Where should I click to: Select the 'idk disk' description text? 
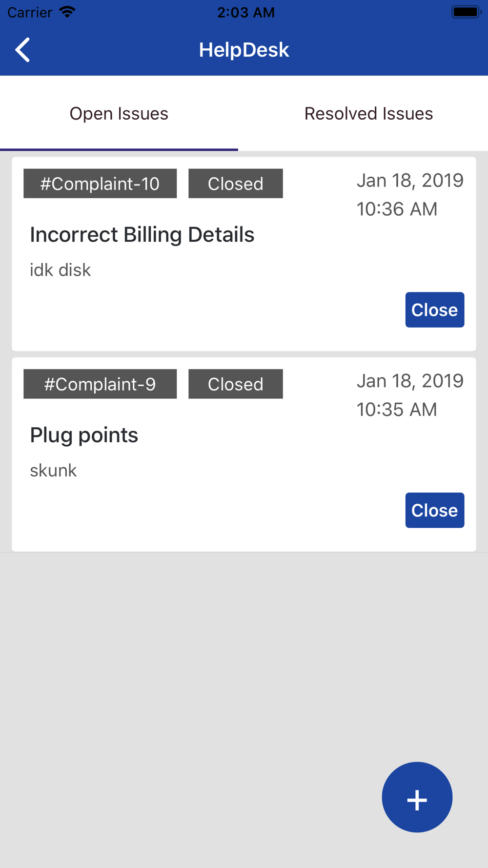(61, 270)
